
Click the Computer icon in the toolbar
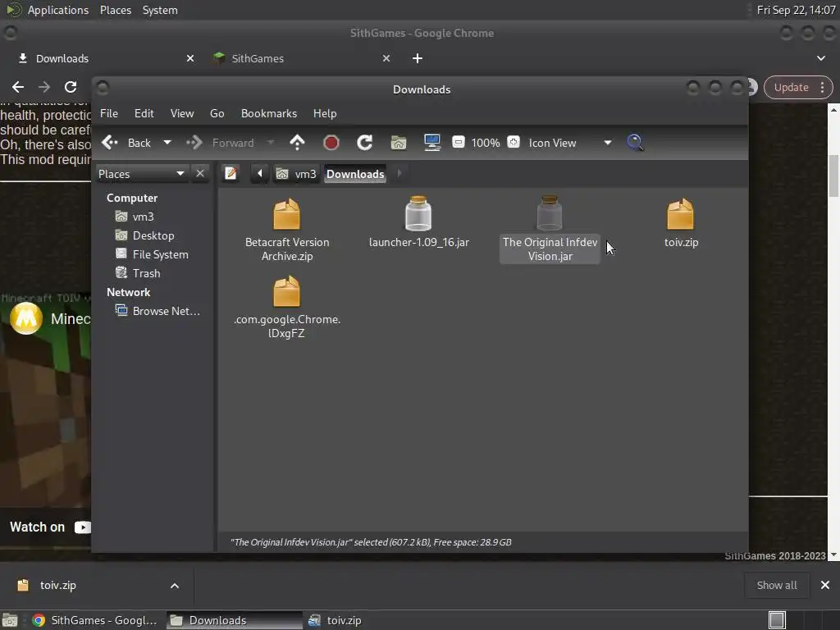[432, 143]
